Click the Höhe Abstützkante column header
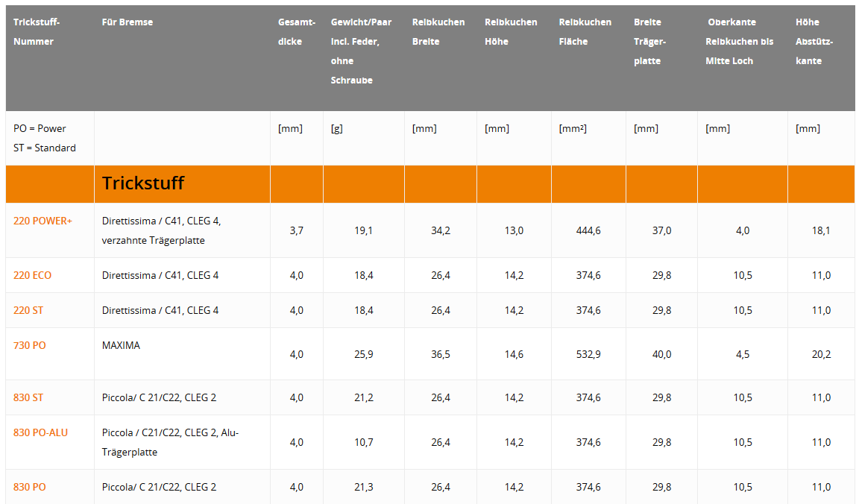Viewport: 859px width, 504px height. [x=814, y=42]
